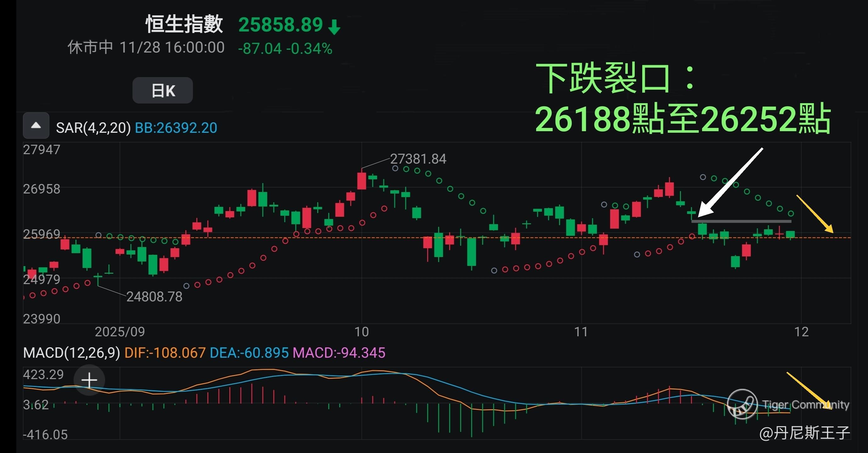Open SAR(4,2,20) indicator settings label
Image resolution: width=868 pixels, height=453 pixels.
[93, 128]
